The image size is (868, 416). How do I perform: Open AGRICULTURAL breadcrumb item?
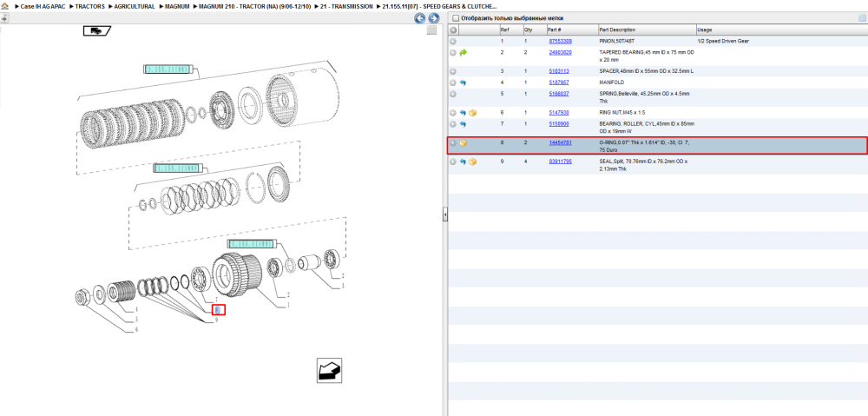[x=135, y=6]
